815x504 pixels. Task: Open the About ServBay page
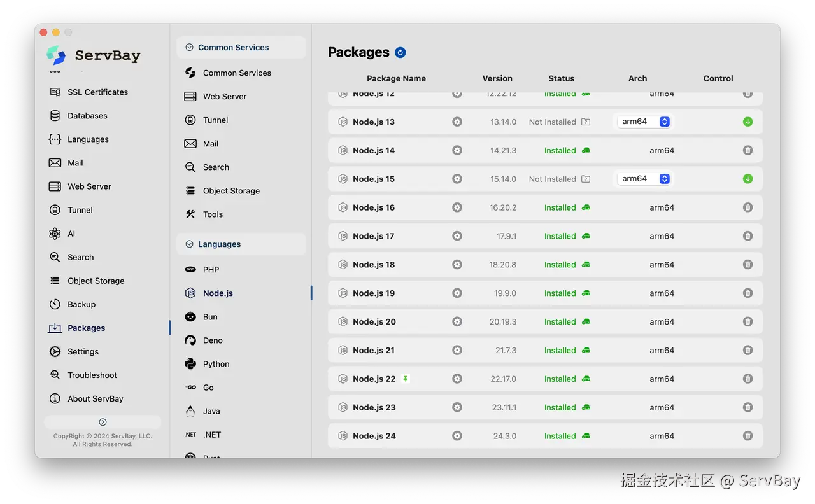point(96,399)
